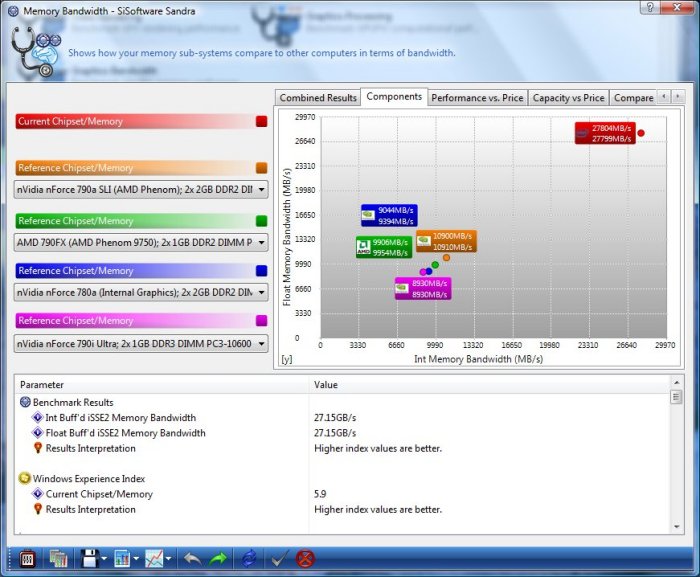700x577 pixels.
Task: Click the Current Chipset/Memory row diamond icon
Action: click(38, 494)
